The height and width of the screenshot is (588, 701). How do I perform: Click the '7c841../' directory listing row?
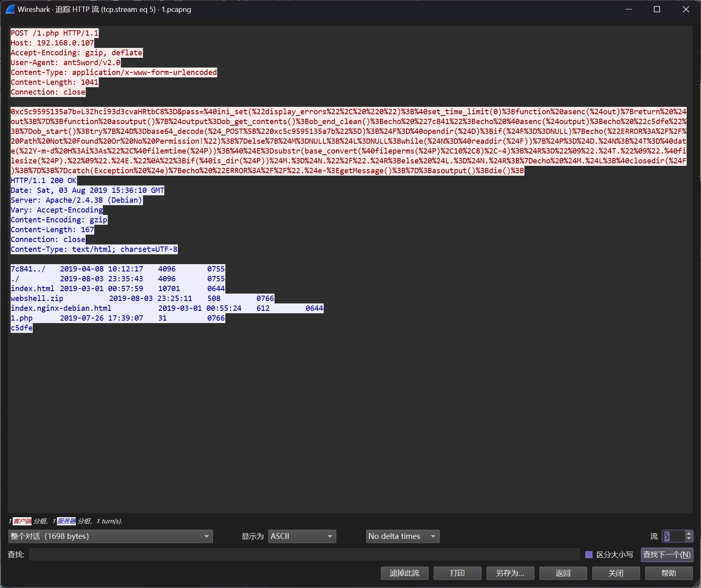118,269
